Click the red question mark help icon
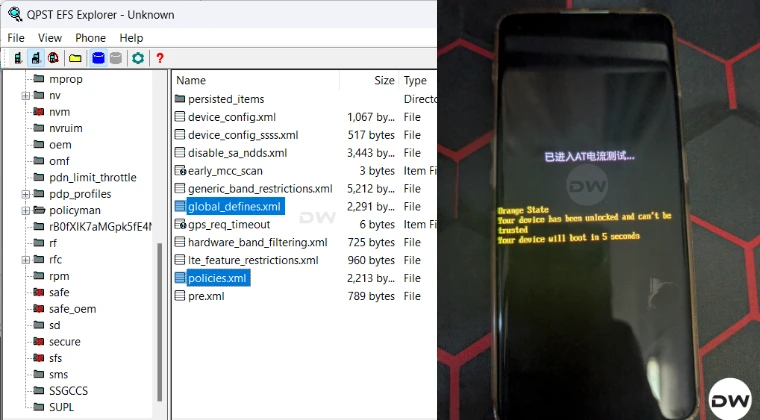 (159, 58)
